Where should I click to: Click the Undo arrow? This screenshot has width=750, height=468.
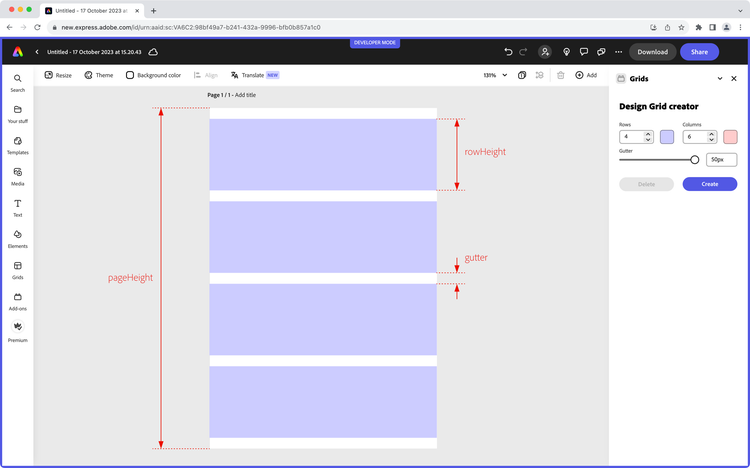pyautogui.click(x=508, y=52)
